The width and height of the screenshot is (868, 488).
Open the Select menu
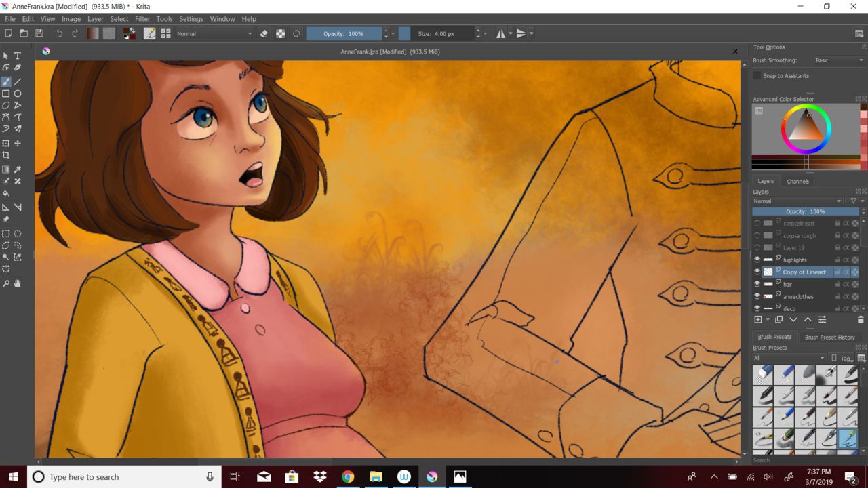pos(119,19)
